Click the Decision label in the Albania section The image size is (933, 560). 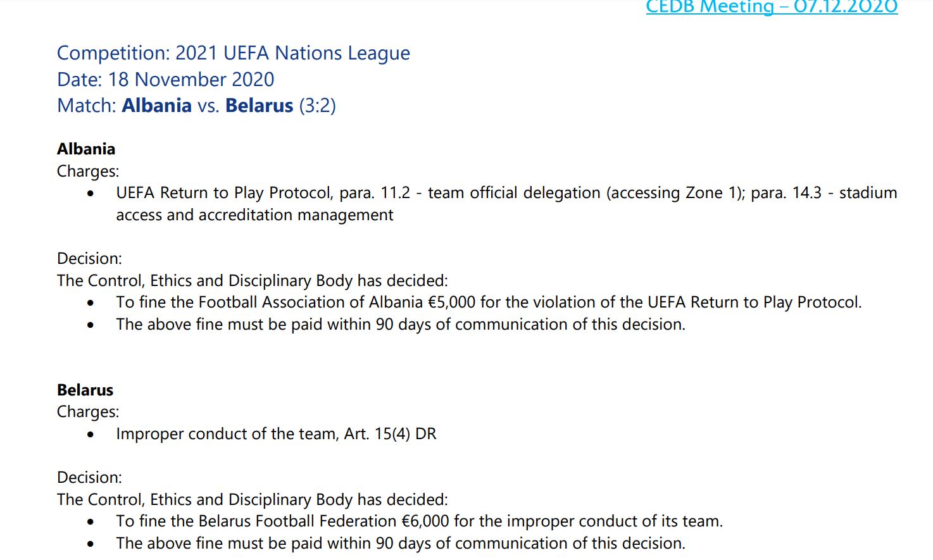(89, 259)
